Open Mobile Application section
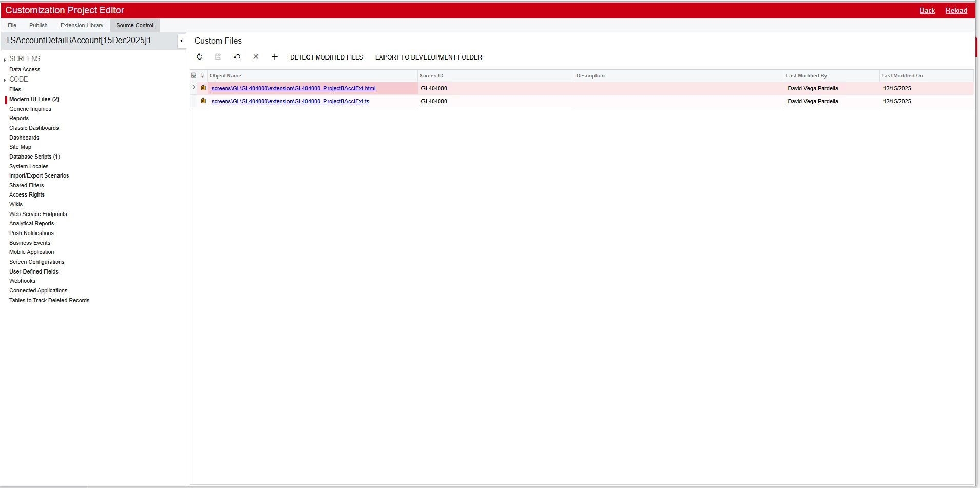Screen dimensions: 980x488 [x=31, y=252]
